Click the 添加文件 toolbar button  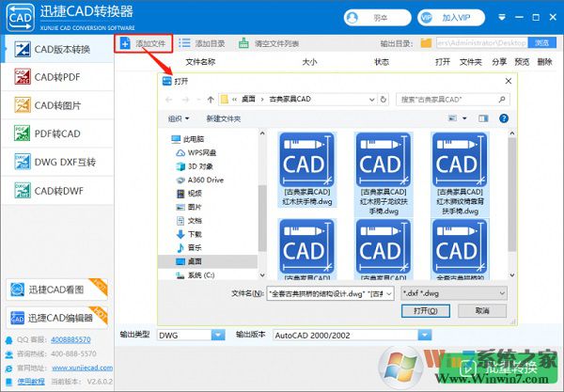tap(143, 43)
